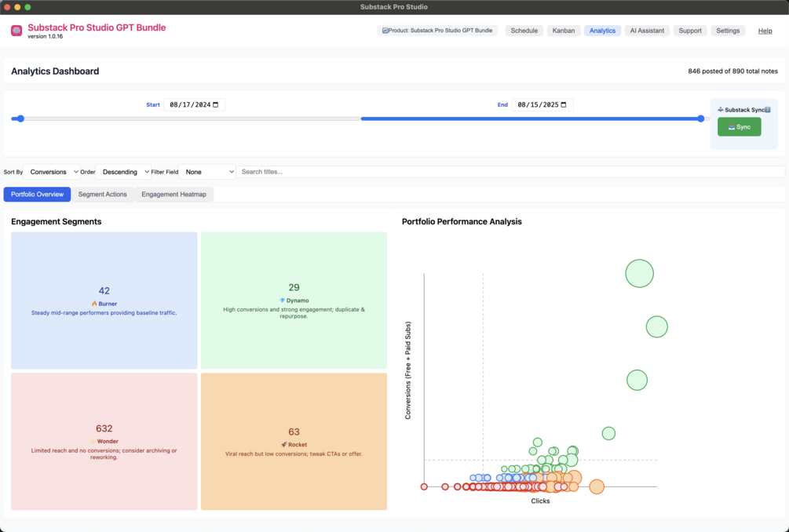Click the largest orange bubble on the axis
Screen dimensions: 789x532
coord(597,486)
